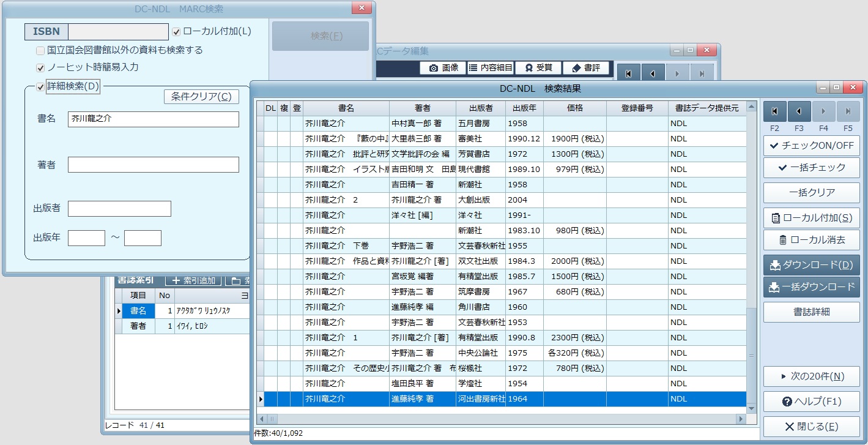Open the 書評 review button
This screenshot has width=868, height=445.
coord(586,68)
